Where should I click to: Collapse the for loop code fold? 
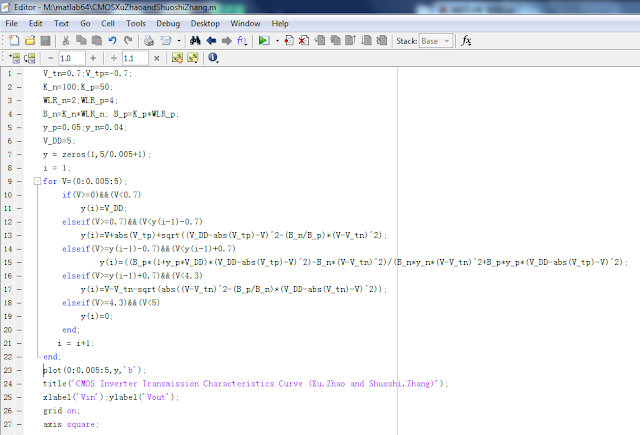[37, 181]
